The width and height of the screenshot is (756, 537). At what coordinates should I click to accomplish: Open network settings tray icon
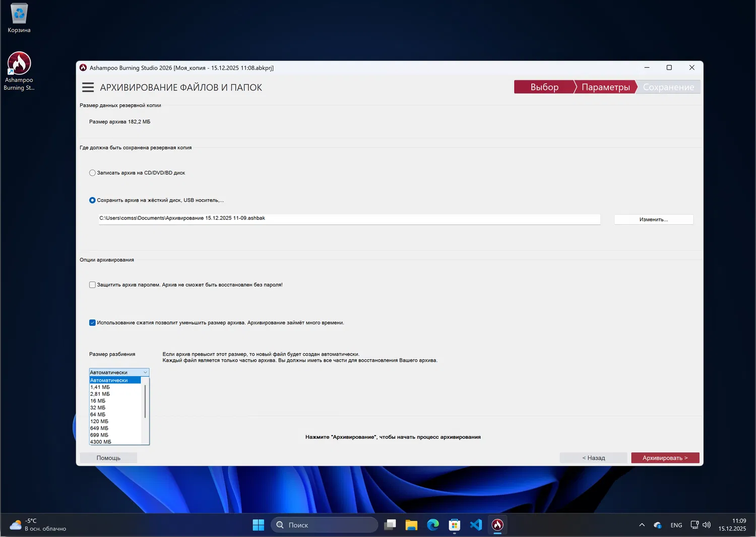pyautogui.click(x=695, y=525)
